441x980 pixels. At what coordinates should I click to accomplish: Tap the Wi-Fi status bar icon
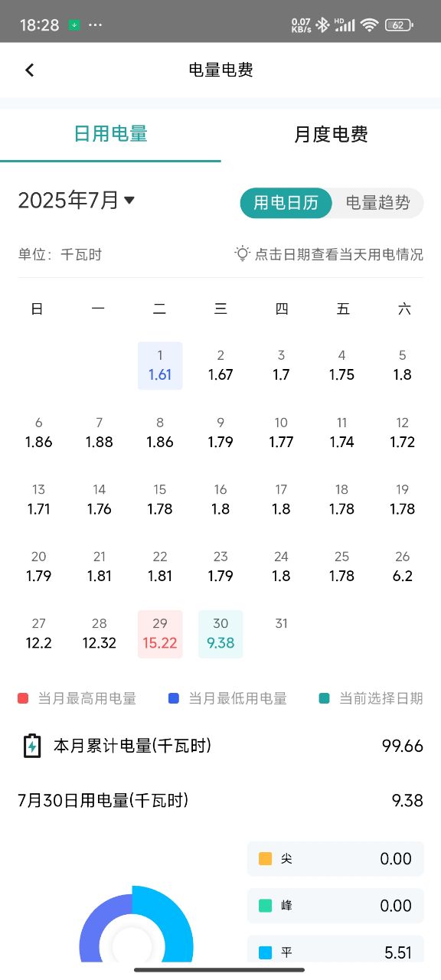click(x=370, y=25)
